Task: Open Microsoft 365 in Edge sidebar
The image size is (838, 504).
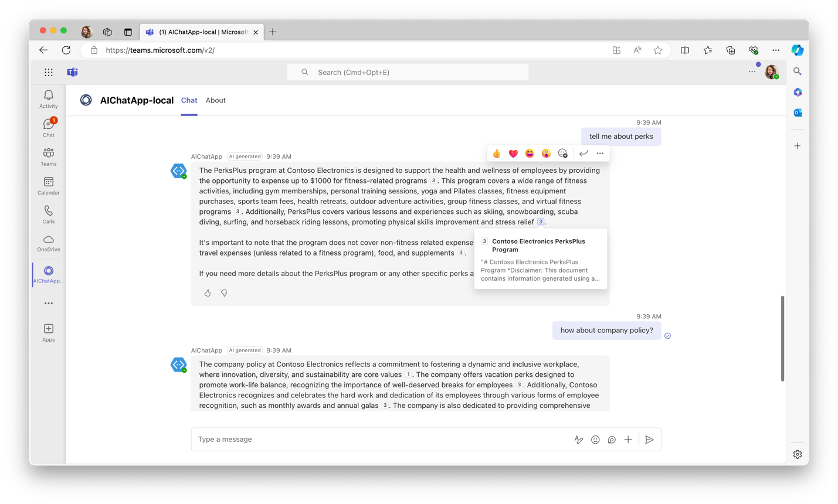Action: point(798,92)
